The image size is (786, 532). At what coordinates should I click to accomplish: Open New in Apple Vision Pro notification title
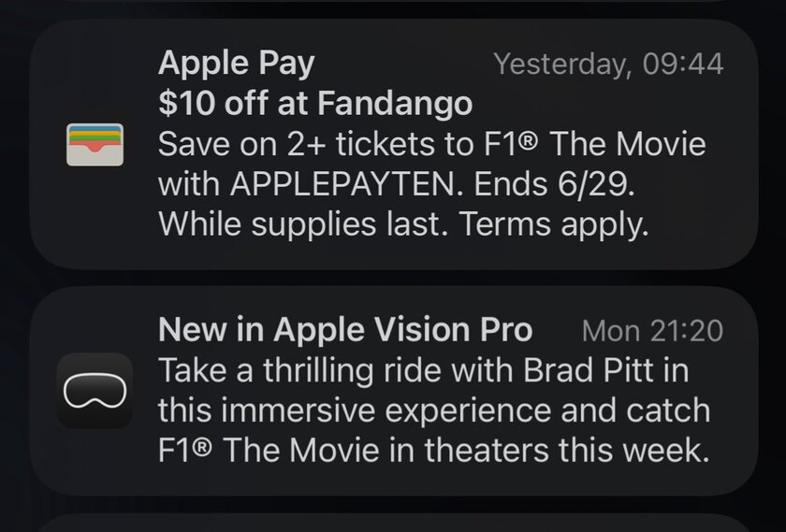pyautogui.click(x=345, y=330)
